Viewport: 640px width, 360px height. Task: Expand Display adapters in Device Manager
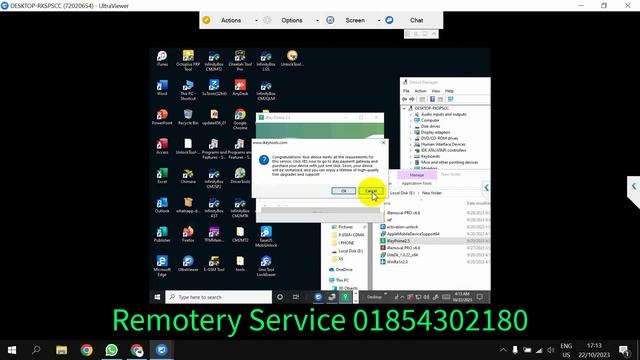coord(411,132)
